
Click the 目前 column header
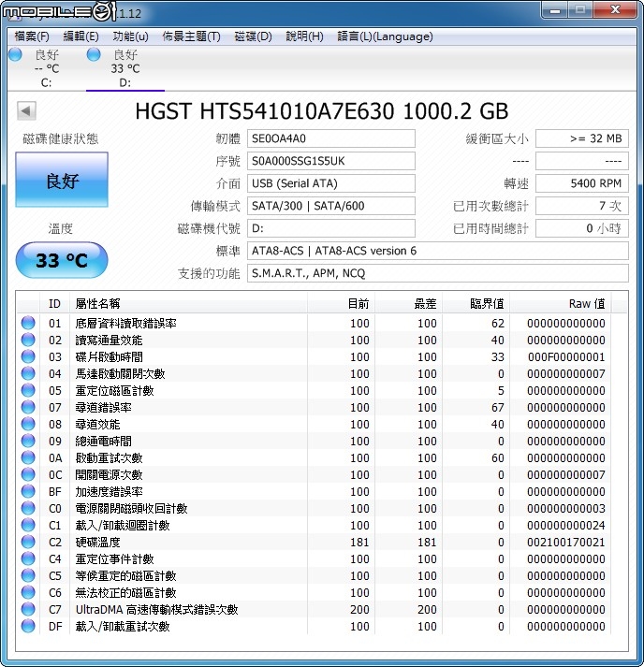coord(341,303)
